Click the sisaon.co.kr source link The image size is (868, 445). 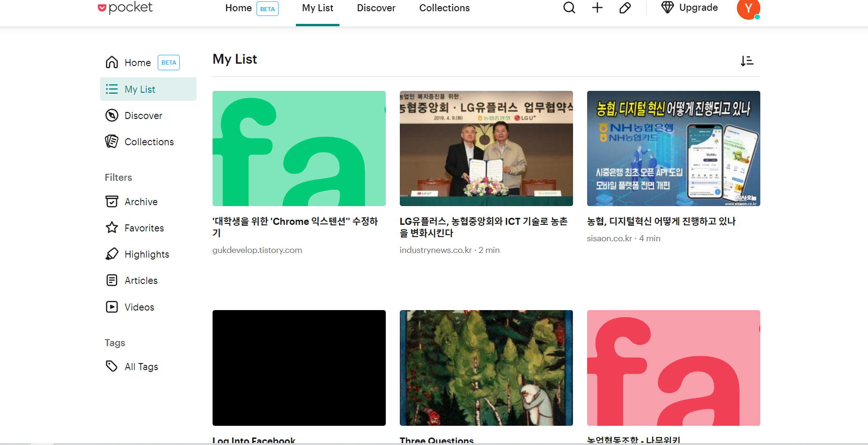(x=609, y=238)
